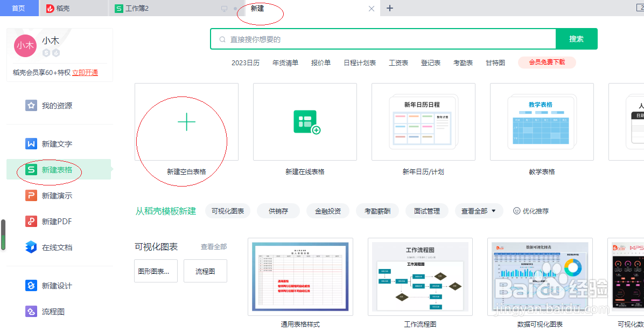The height and width of the screenshot is (331, 644).
Task: Click the 图形图表... filter button
Action: point(156,271)
